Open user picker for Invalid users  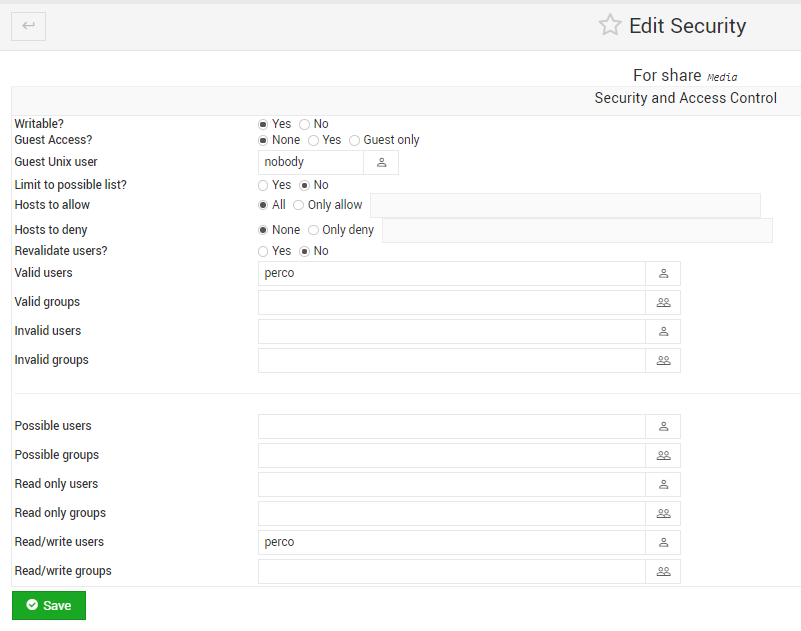[663, 332]
